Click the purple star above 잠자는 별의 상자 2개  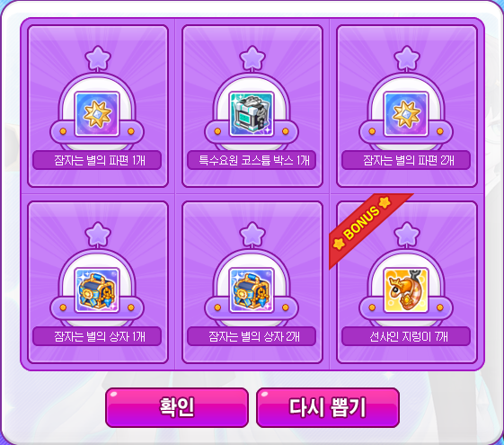(252, 234)
